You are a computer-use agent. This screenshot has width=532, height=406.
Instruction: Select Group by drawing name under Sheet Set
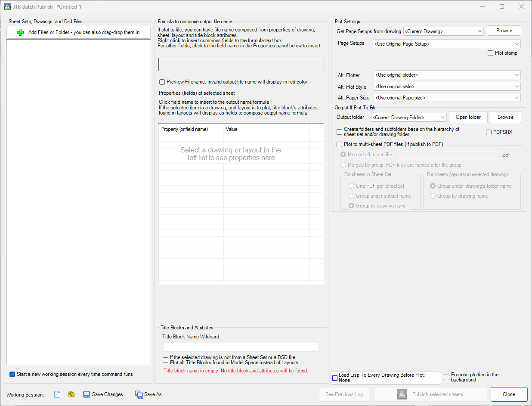click(352, 206)
